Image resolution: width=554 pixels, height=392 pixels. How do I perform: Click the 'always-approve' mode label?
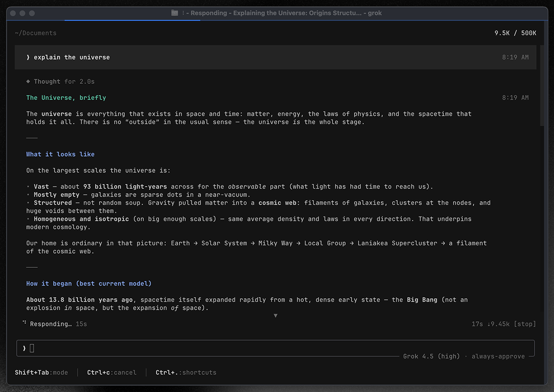tap(498, 356)
